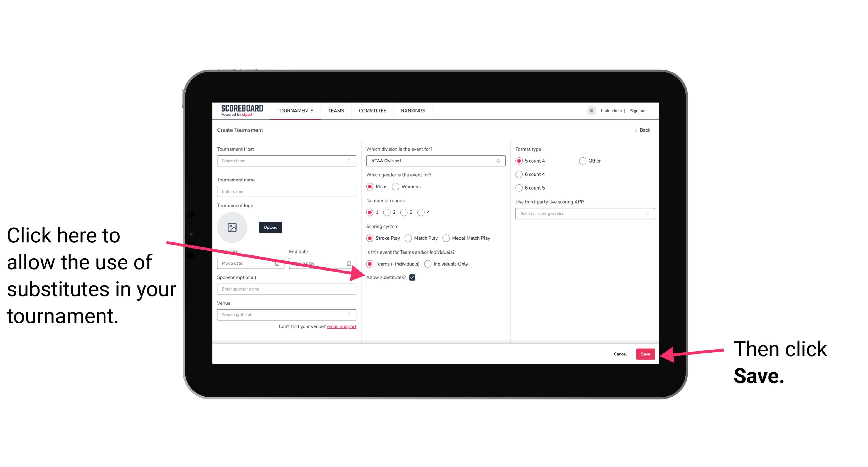Image resolution: width=868 pixels, height=467 pixels.
Task: Click the calendar icon for end date
Action: pos(350,263)
